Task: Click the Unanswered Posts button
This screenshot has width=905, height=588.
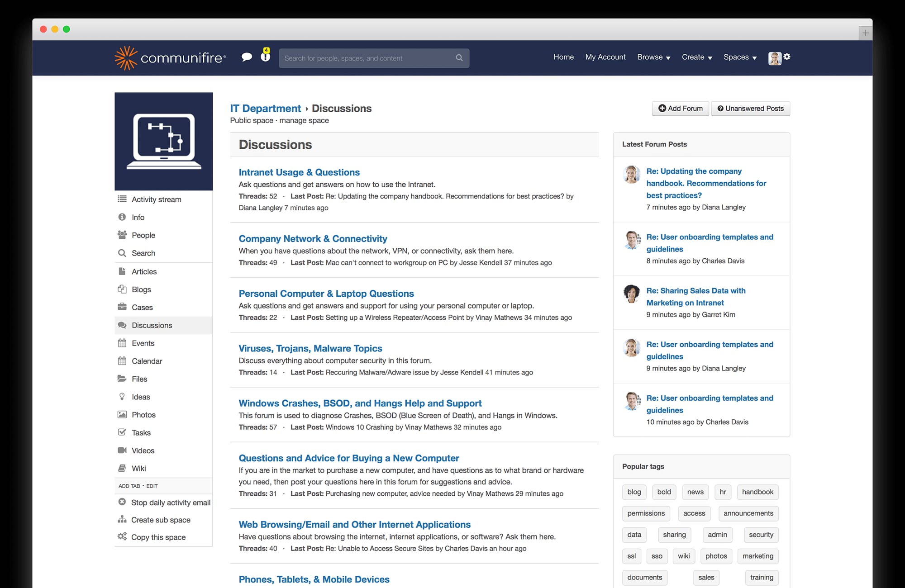Action: [x=750, y=109]
